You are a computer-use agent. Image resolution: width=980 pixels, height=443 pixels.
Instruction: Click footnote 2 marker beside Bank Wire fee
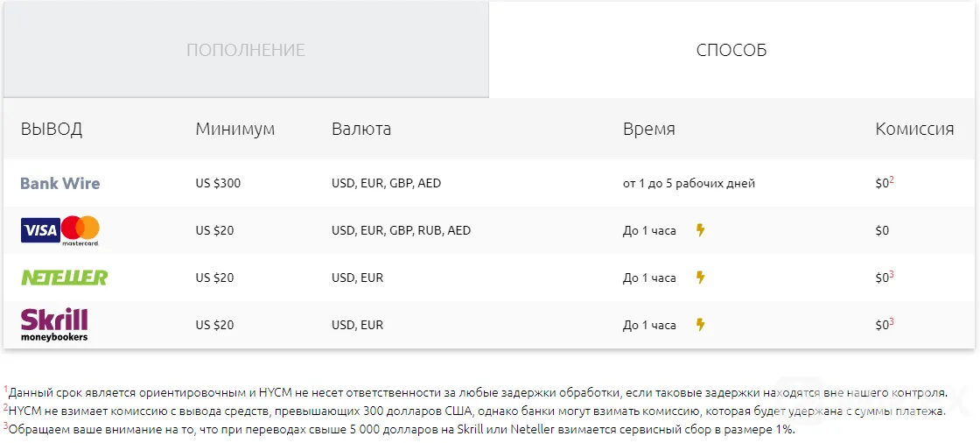coord(892,180)
